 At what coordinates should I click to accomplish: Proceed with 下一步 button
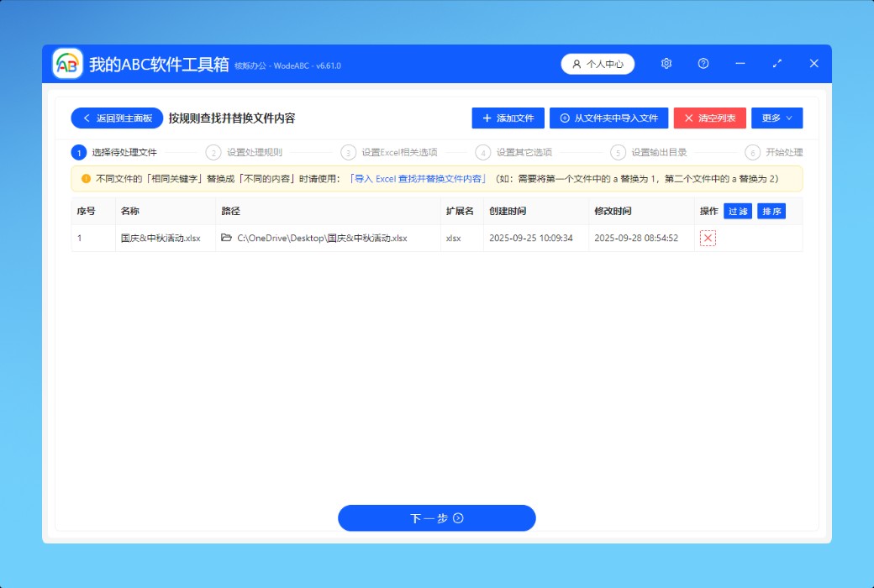pos(436,518)
